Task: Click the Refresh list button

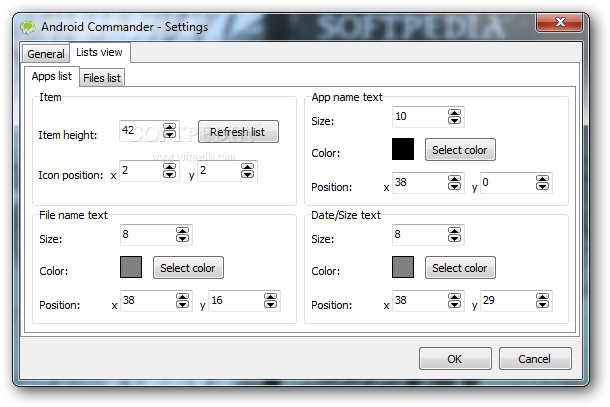Action: click(238, 132)
